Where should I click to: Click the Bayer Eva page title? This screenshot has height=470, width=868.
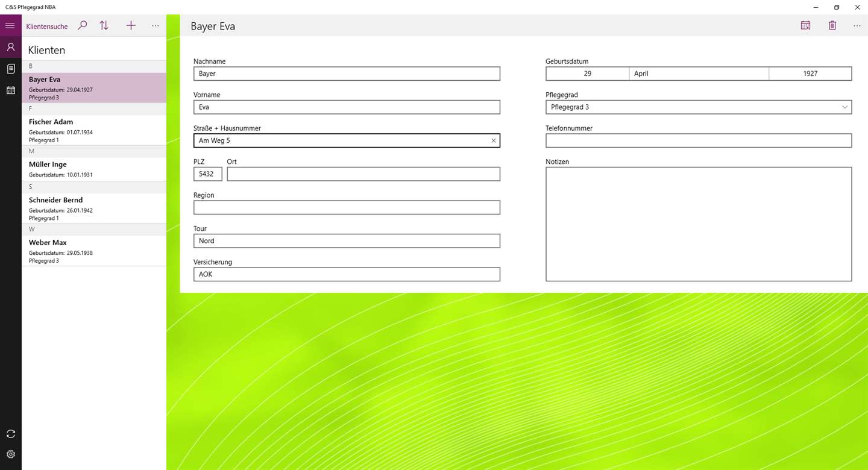[x=213, y=27]
